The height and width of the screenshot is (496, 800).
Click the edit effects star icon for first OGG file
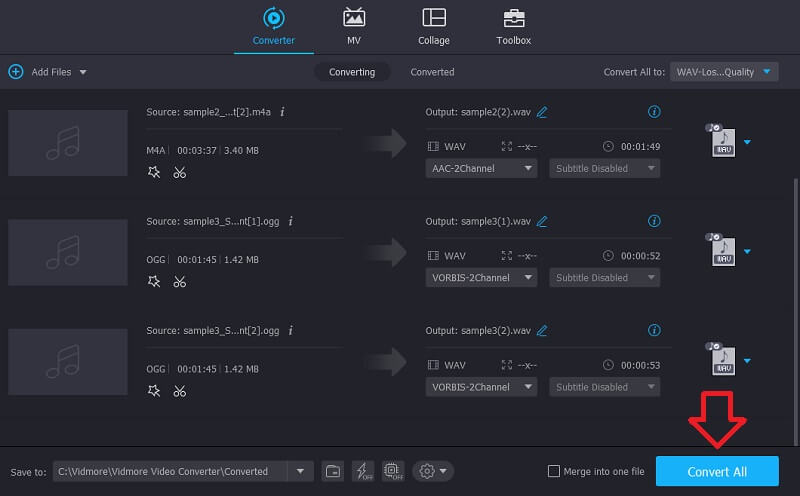[x=153, y=282]
